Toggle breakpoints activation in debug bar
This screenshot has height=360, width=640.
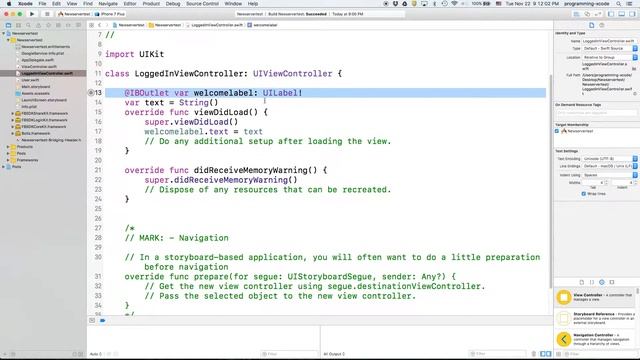[x=102, y=320]
